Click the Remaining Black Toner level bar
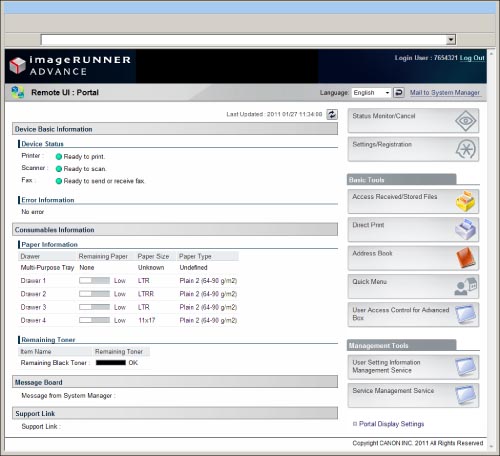This screenshot has height=456, width=500. (111, 363)
